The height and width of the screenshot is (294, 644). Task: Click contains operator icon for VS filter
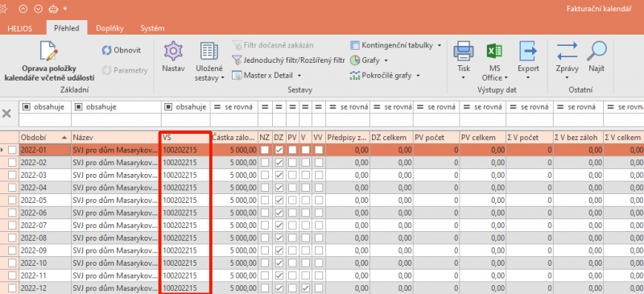coord(168,107)
